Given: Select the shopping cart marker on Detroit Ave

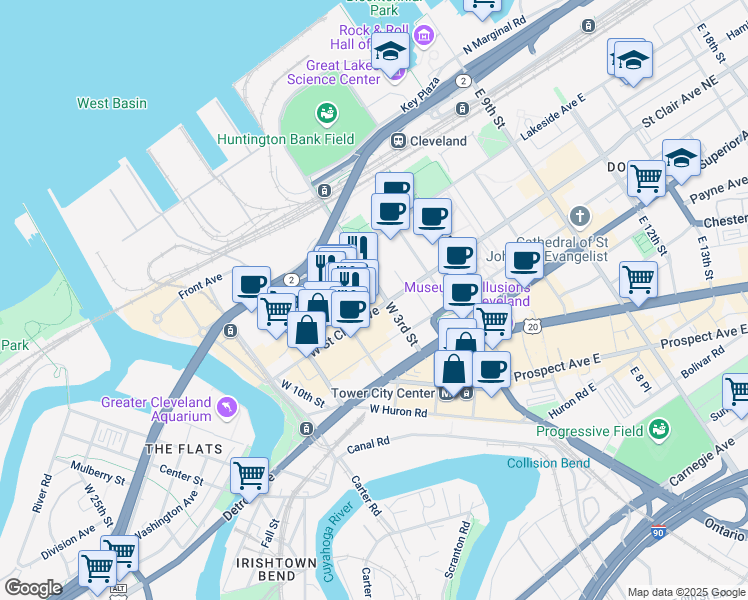Looking at the screenshot, I should click(x=249, y=476).
